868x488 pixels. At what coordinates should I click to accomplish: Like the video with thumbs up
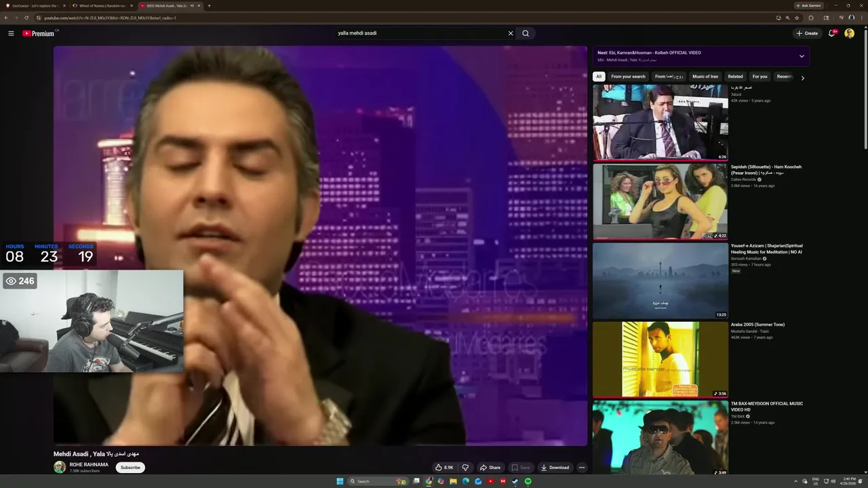click(x=444, y=468)
